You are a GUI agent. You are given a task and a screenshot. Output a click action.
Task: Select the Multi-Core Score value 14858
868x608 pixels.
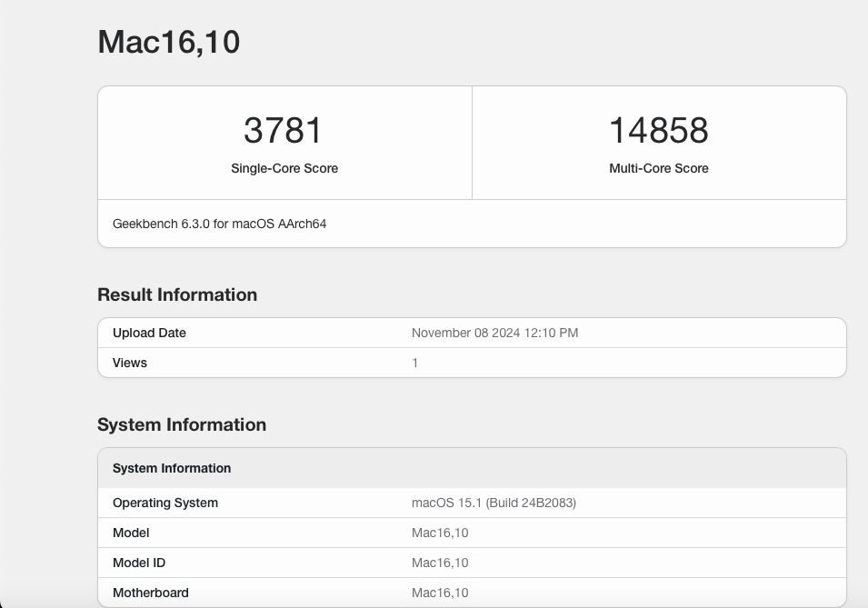(659, 129)
